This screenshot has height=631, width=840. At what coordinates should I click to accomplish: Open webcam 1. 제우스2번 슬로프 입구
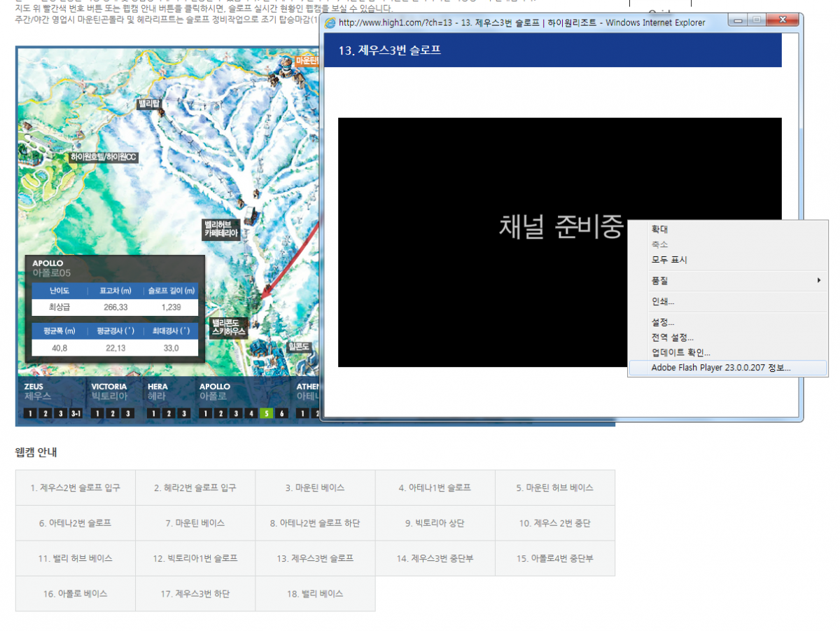[75, 487]
